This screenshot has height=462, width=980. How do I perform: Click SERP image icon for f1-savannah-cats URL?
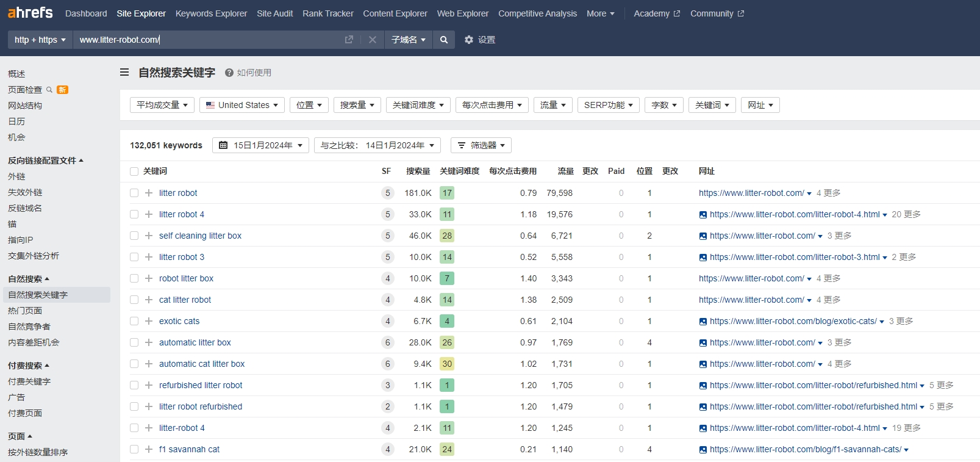point(703,450)
